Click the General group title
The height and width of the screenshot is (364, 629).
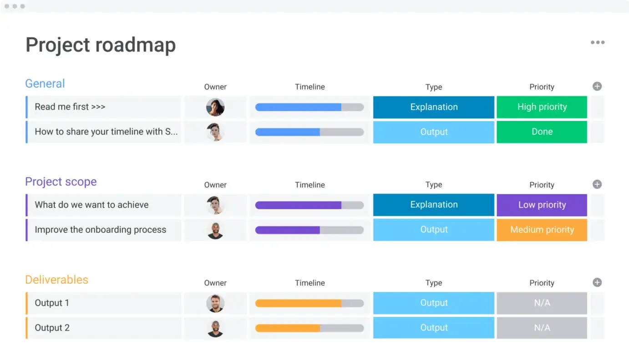coord(45,83)
